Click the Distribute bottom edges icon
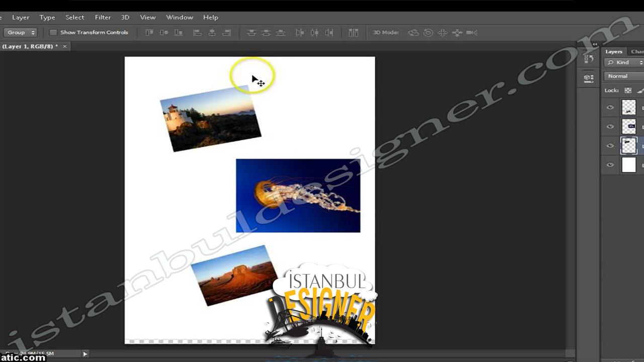The image size is (644, 362). point(281,33)
